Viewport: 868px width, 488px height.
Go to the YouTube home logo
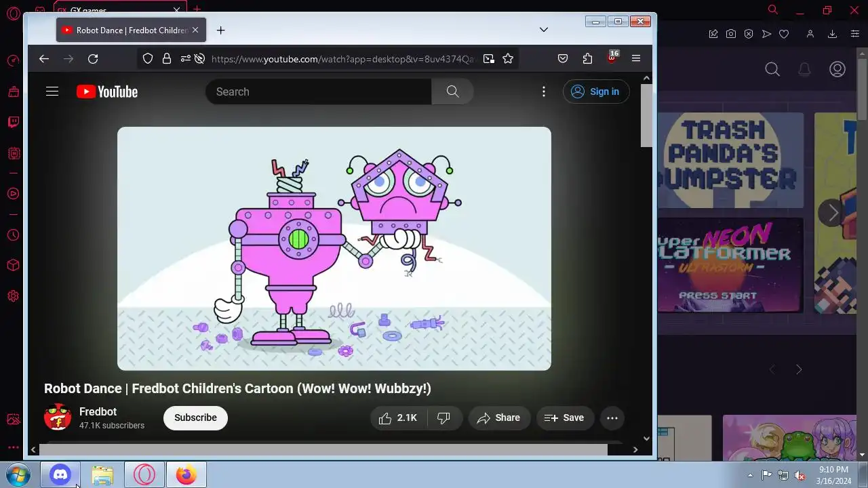[107, 92]
